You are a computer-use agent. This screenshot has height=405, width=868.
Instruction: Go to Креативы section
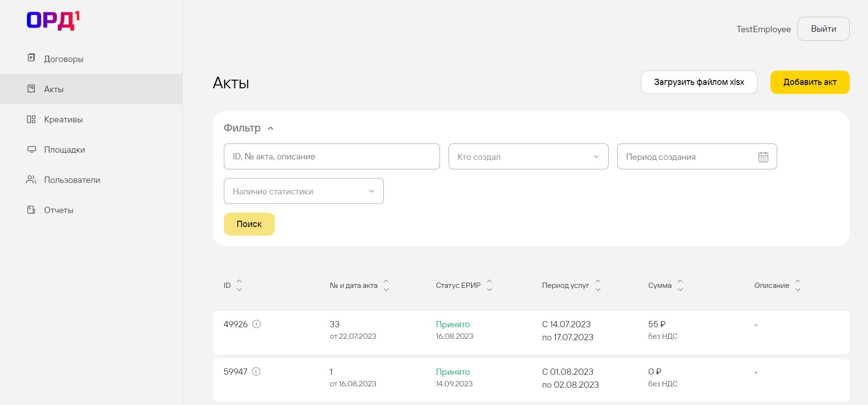click(91, 119)
